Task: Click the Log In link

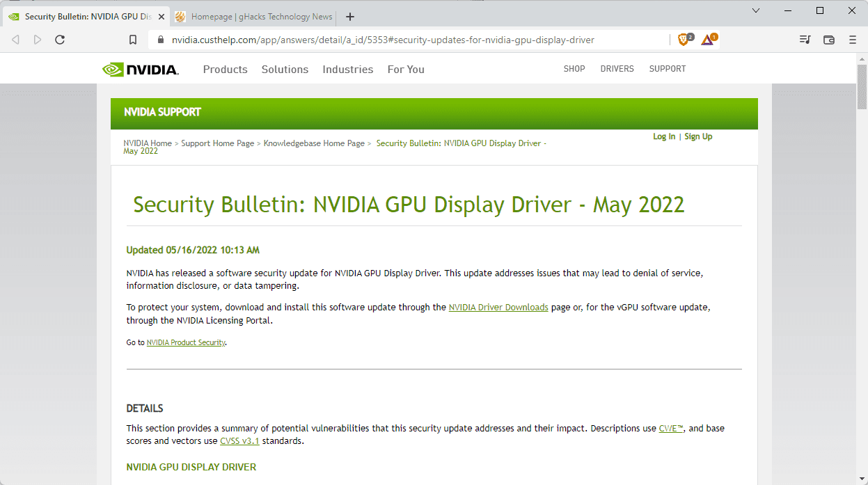Action: 663,136
